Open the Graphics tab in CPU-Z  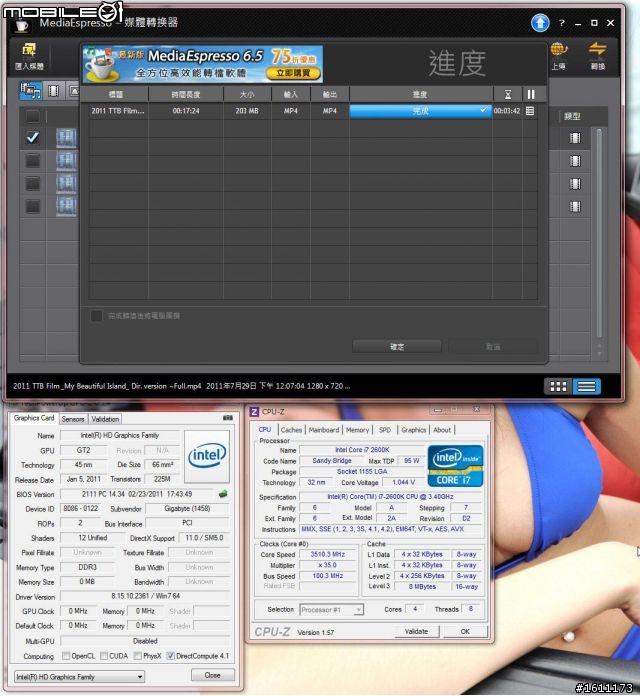[413, 430]
